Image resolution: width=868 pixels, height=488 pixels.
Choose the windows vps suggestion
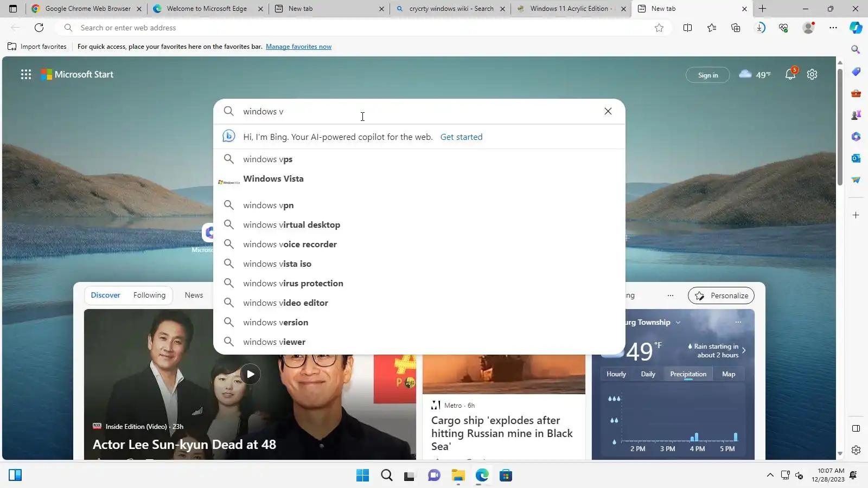[419, 159]
